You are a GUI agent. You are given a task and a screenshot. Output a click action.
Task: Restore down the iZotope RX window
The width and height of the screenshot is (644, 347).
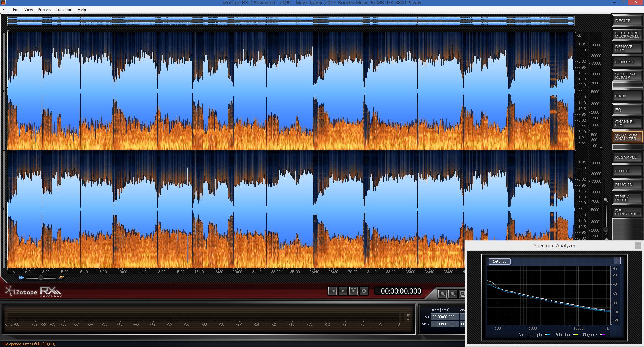click(623, 2)
